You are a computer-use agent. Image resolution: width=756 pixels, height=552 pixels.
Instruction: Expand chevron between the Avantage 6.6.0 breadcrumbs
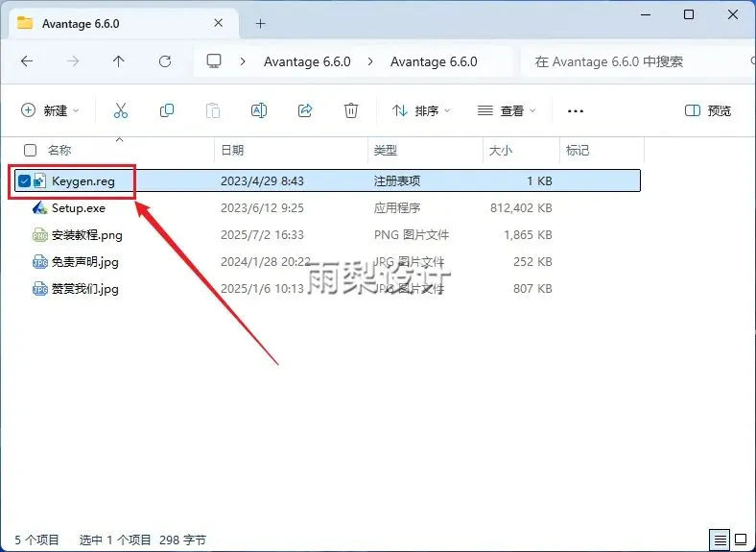pos(370,61)
